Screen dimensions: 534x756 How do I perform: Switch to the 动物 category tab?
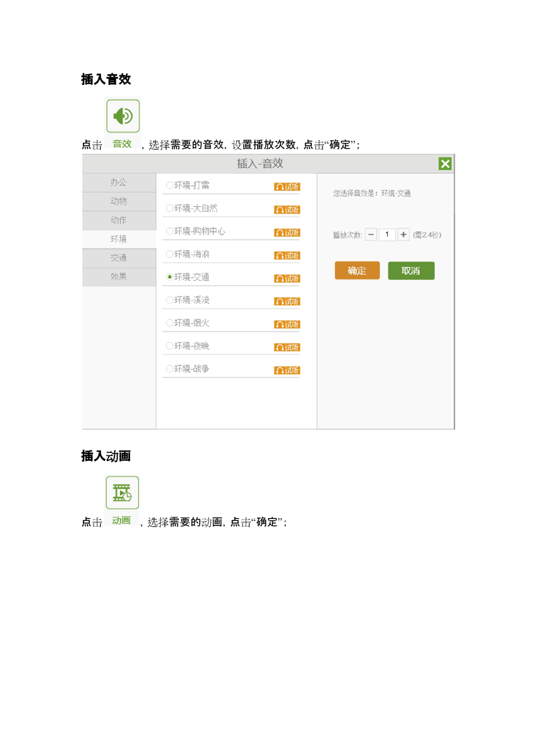point(119,201)
